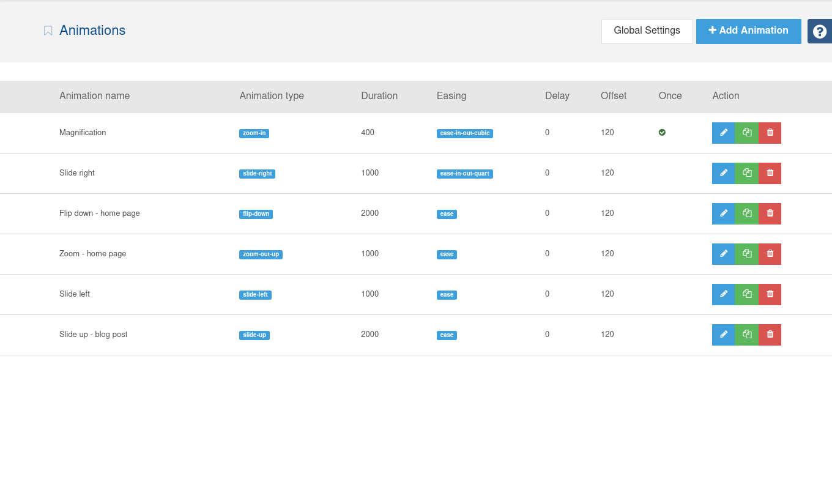This screenshot has width=832, height=504.
Task: Click the ease-in-out-quart easing badge
Action: click(x=464, y=174)
